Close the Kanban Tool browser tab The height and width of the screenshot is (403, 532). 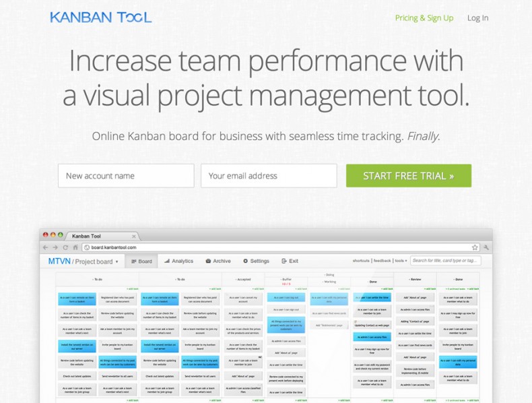pos(134,237)
